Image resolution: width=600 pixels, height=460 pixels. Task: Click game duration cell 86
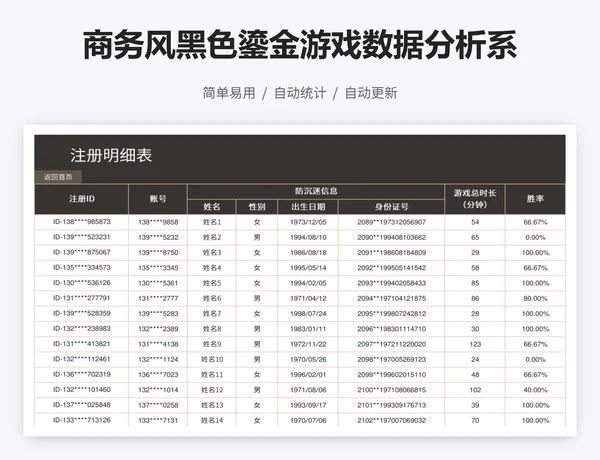[475, 299]
